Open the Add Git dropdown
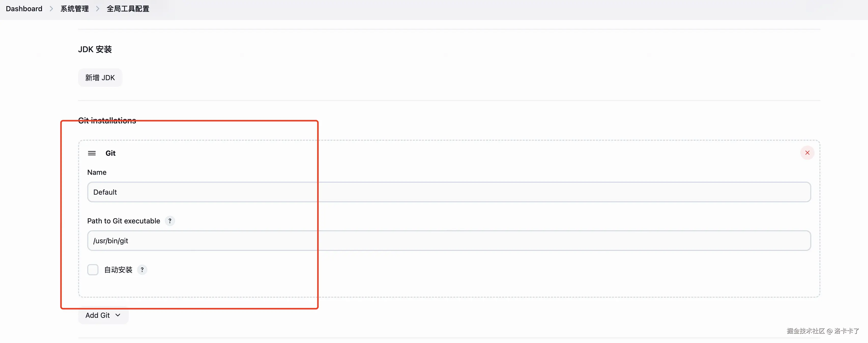 (103, 315)
